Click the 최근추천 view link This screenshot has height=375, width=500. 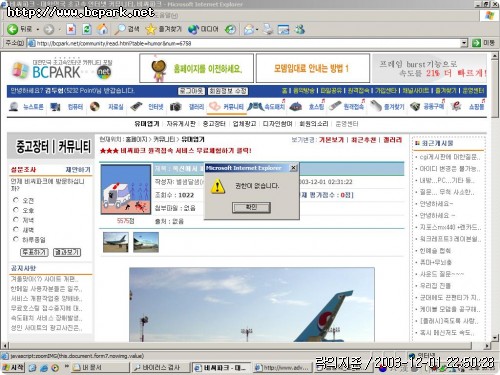click(x=364, y=140)
